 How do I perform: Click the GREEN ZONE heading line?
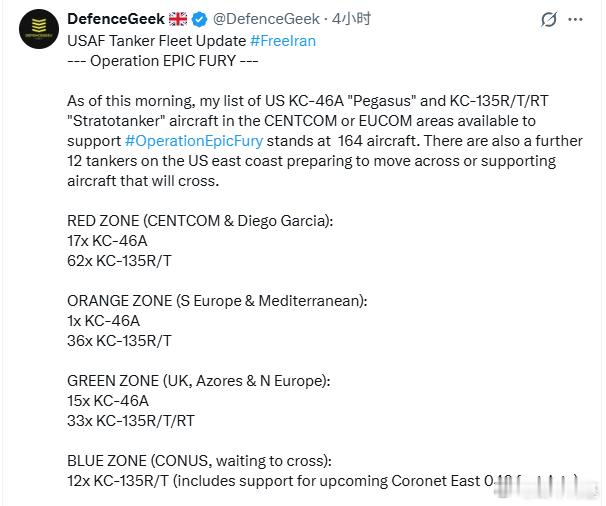pos(198,381)
